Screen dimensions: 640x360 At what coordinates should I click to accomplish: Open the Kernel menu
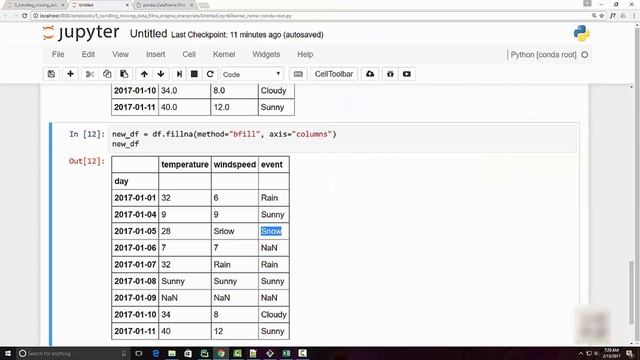(x=224, y=54)
